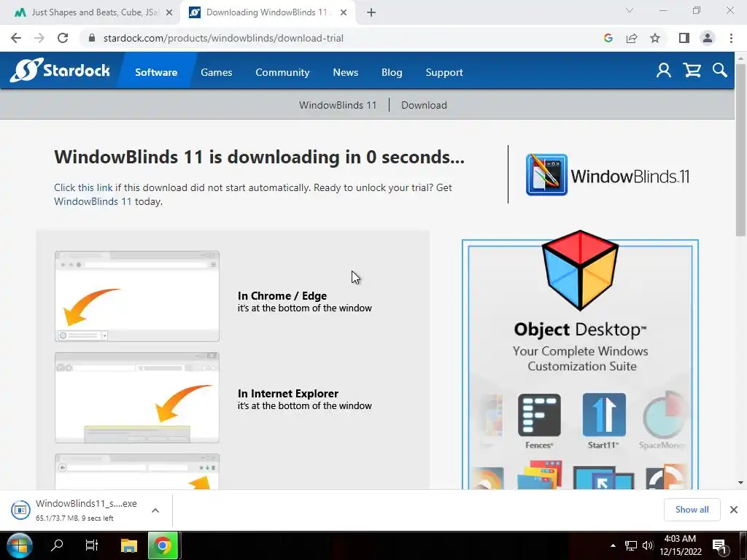The height and width of the screenshot is (560, 747).
Task: Open the notification center icon
Action: tap(720, 545)
